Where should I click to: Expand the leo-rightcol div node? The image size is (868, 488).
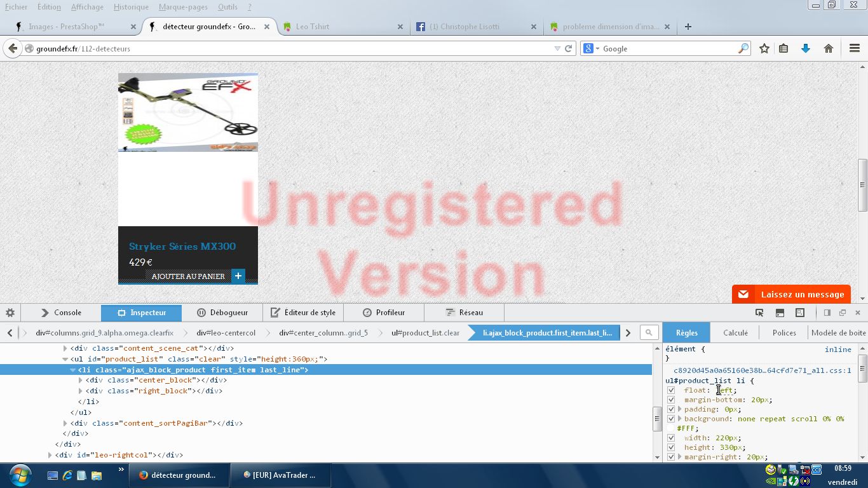tap(50, 455)
